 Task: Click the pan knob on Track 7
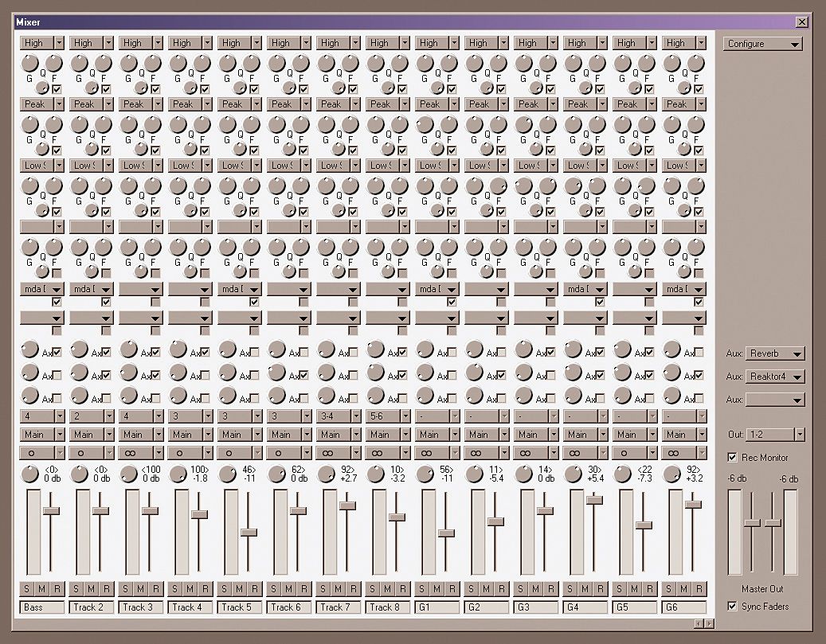pos(326,474)
